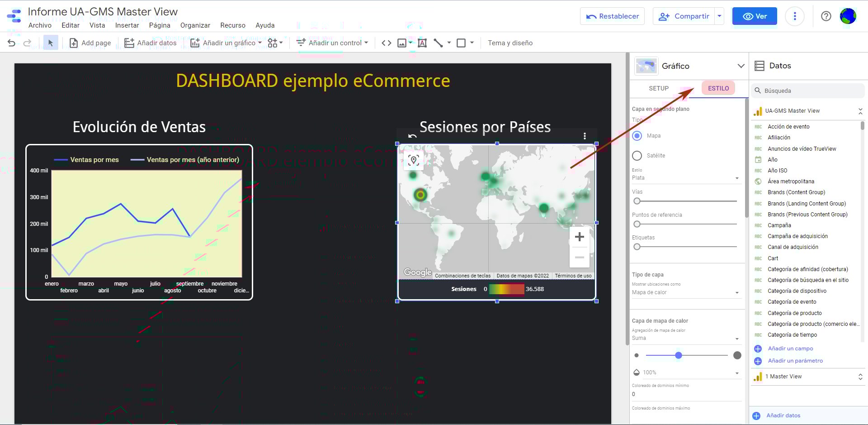Open Editar menu

pyautogui.click(x=71, y=25)
